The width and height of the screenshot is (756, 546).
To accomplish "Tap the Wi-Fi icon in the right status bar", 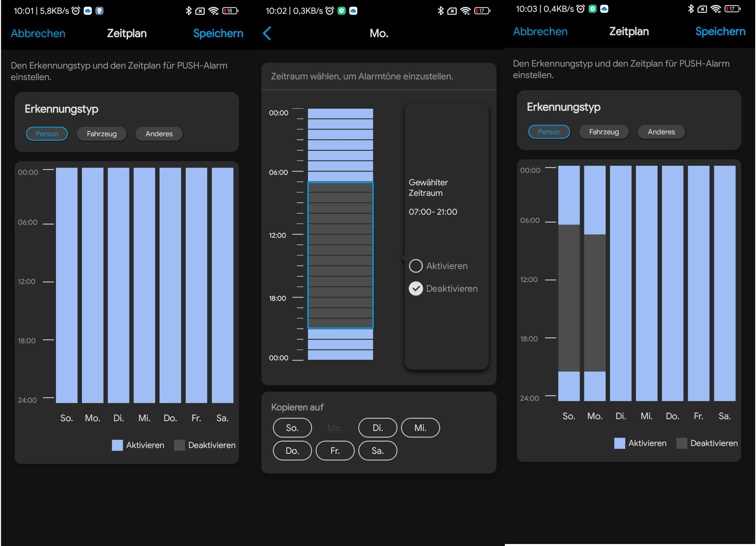I will tap(716, 9).
